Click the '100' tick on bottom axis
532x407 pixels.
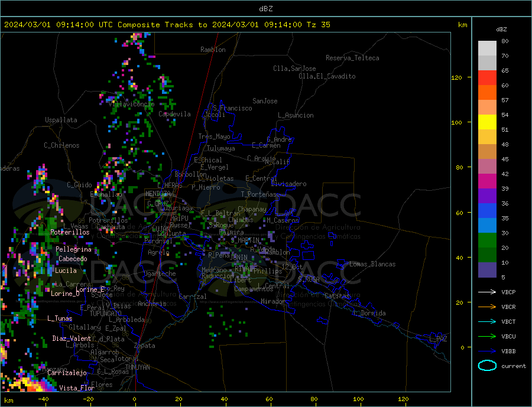pos(358,399)
